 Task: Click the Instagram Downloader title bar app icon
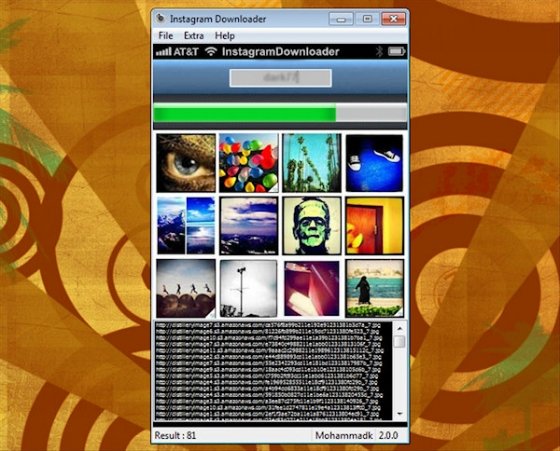(161, 19)
